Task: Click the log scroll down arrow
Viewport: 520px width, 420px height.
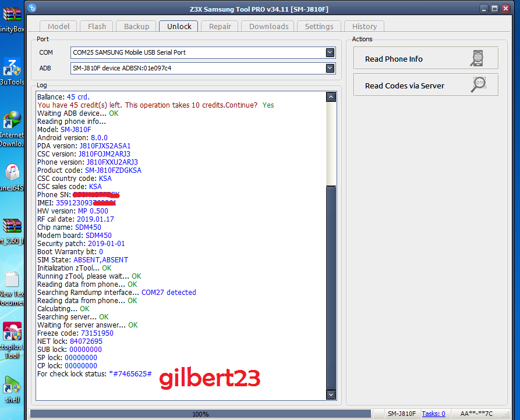Action: point(331,394)
